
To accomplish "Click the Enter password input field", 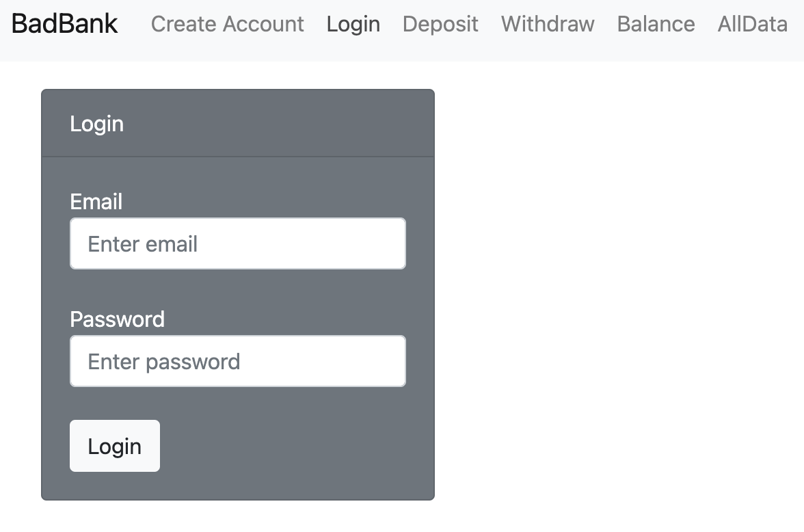I will click(x=237, y=360).
